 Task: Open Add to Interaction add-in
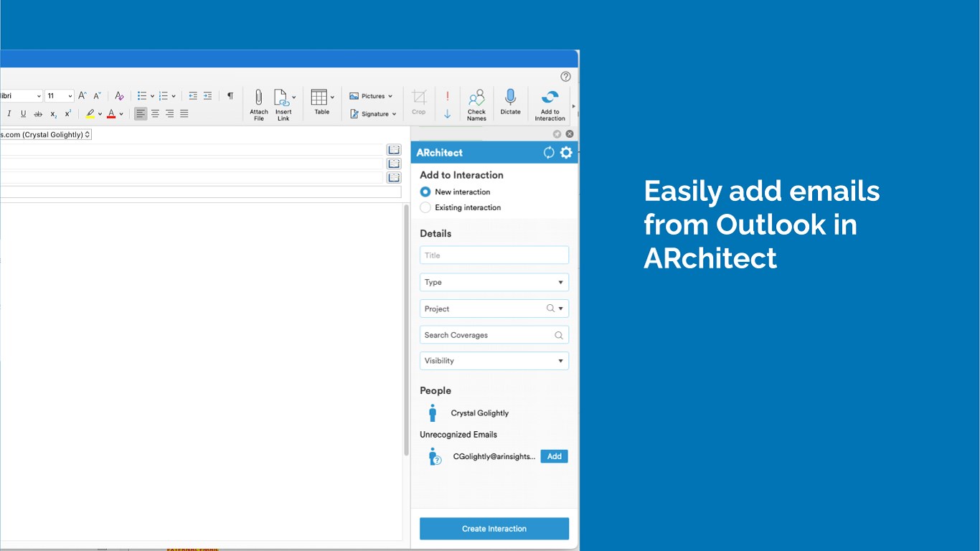pyautogui.click(x=550, y=105)
